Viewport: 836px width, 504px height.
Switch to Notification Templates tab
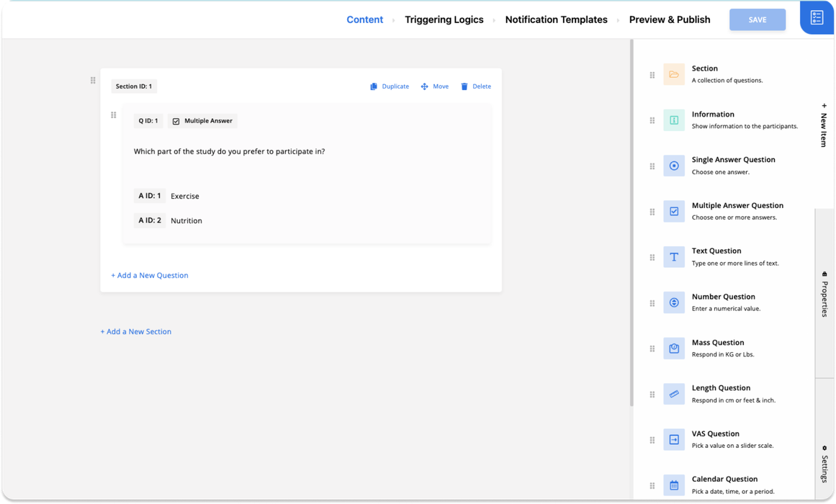click(x=556, y=19)
